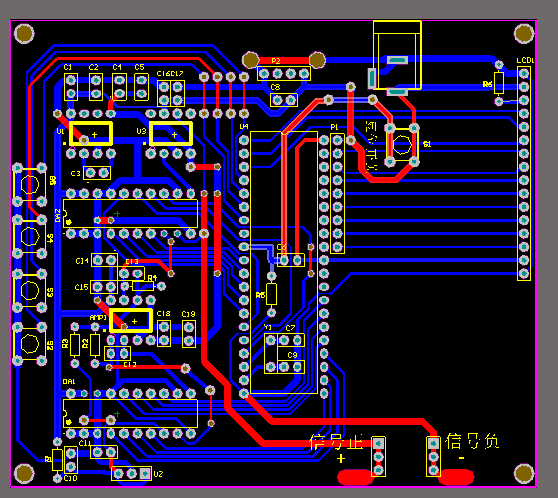Click the S1 switch designator
This screenshot has height=498, width=558.
click(x=427, y=144)
